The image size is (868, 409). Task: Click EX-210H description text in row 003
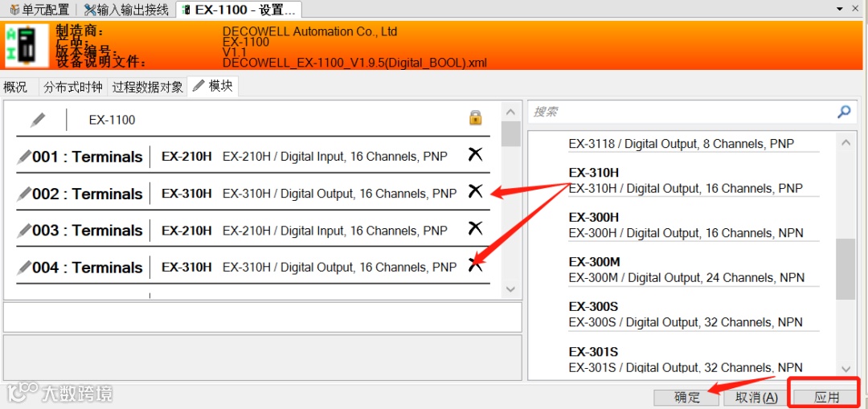335,231
